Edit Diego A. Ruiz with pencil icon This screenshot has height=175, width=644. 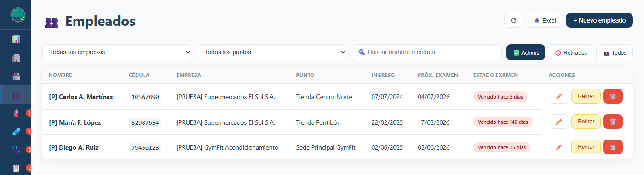click(x=559, y=147)
